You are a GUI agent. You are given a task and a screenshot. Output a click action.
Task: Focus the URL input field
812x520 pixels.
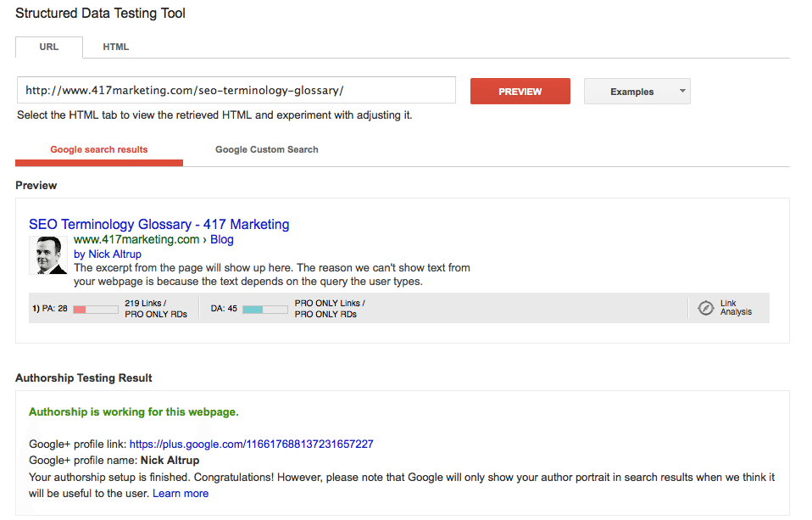[236, 90]
